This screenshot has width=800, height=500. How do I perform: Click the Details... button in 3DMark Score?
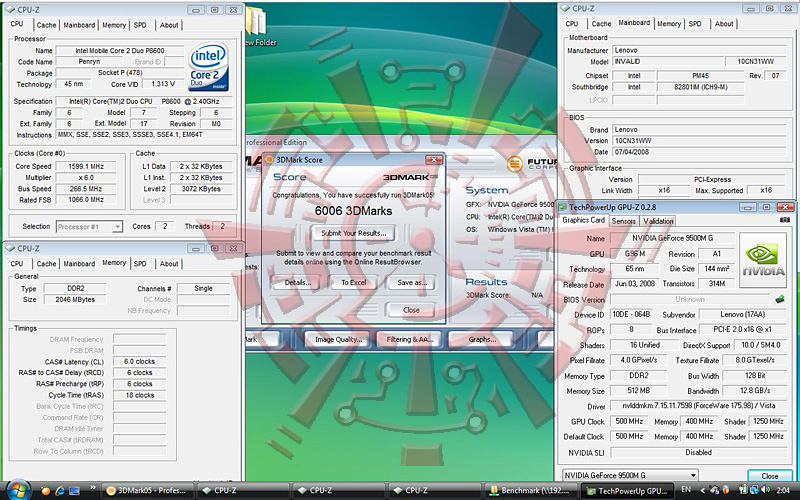click(x=298, y=283)
